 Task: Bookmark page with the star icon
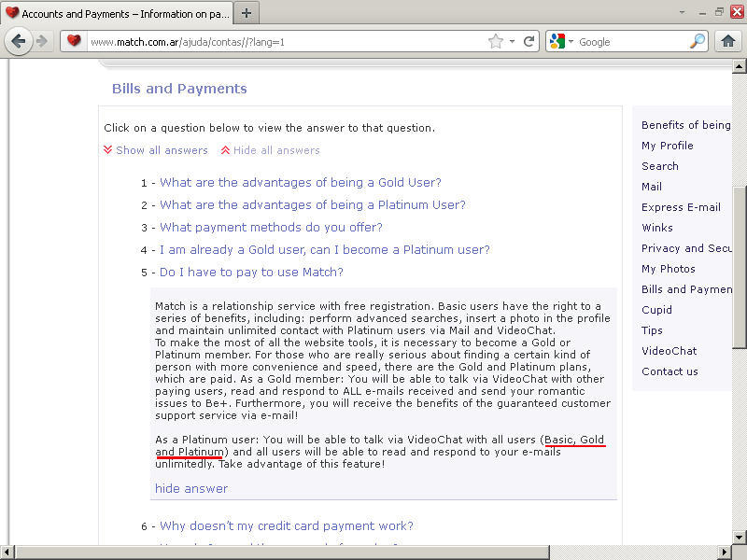pyautogui.click(x=496, y=41)
